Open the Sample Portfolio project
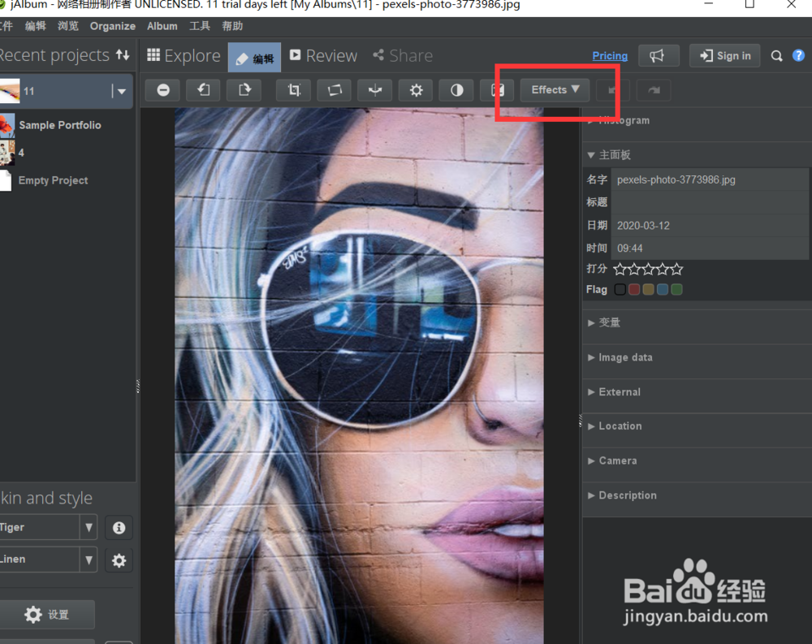812x644 pixels. pyautogui.click(x=60, y=125)
